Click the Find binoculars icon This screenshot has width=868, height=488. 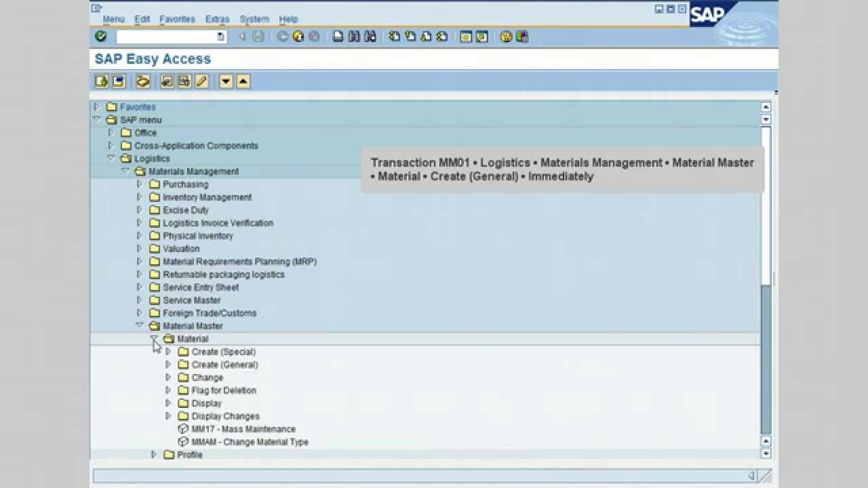click(x=354, y=37)
